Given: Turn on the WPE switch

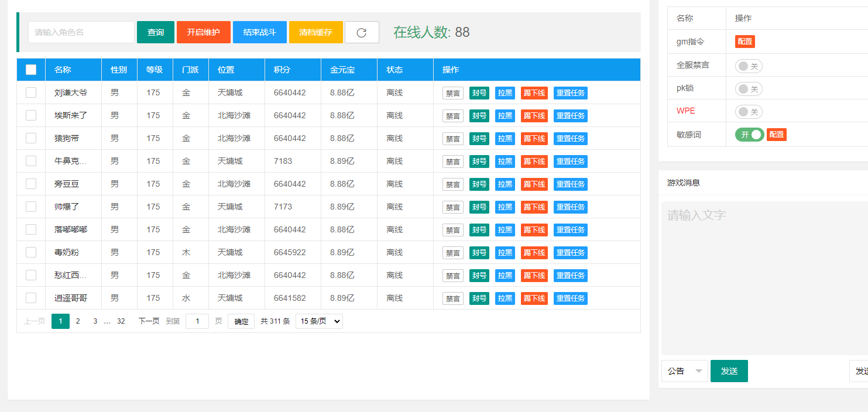Looking at the screenshot, I should coord(748,111).
